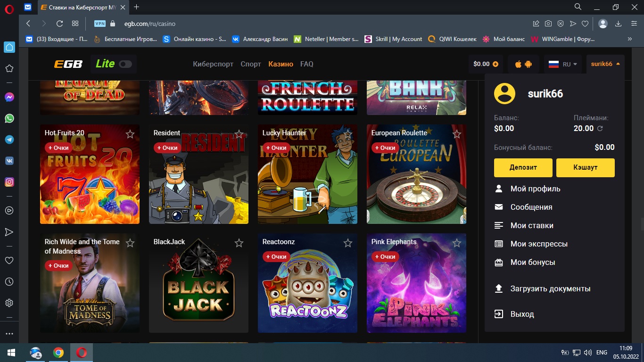Screen dimensions: 644x362
Task: Open the RU language dropdown
Action: 562,64
